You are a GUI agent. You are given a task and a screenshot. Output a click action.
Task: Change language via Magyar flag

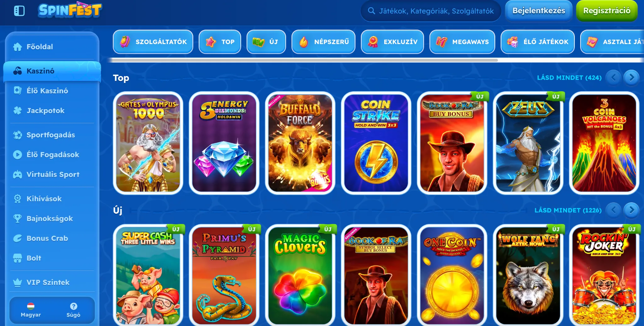click(x=31, y=306)
